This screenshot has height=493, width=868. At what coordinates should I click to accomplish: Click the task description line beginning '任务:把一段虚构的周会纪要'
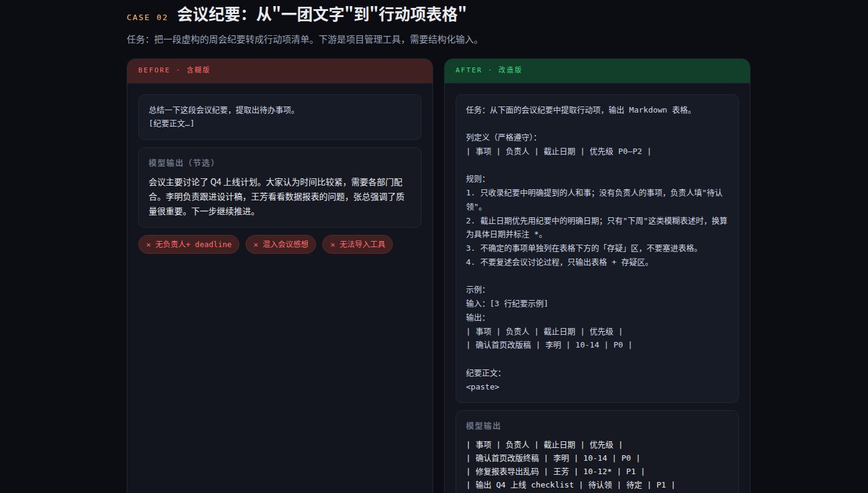pos(303,40)
